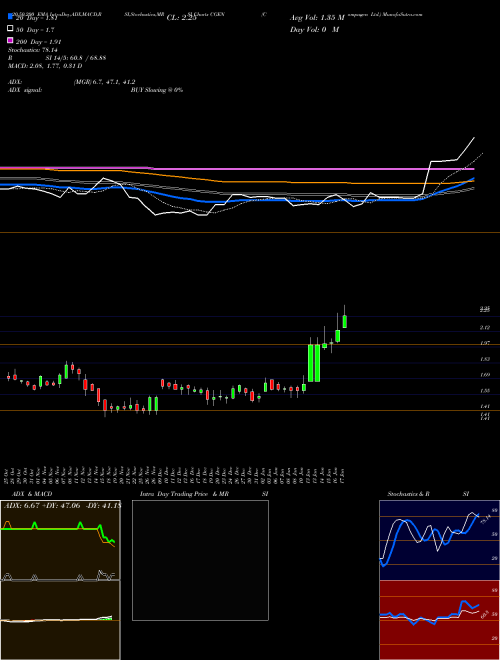Click the 1.69 price axis label
Image resolution: width=500 pixels, height=660 pixels.
click(x=485, y=375)
